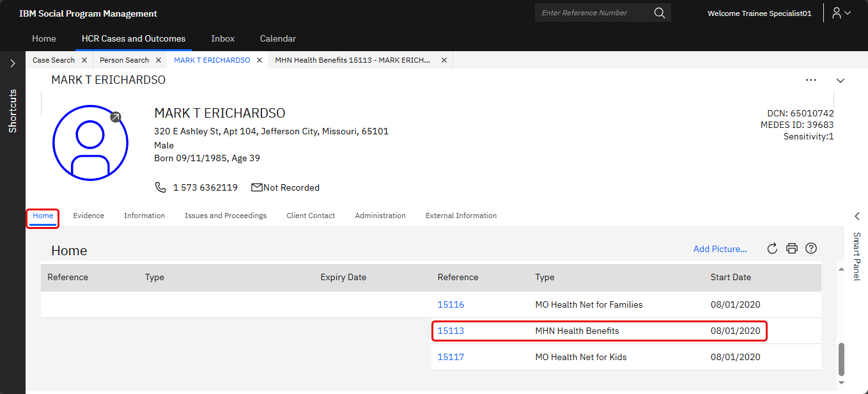The image size is (868, 394).
Task: Open the help question mark icon
Action: coord(811,249)
